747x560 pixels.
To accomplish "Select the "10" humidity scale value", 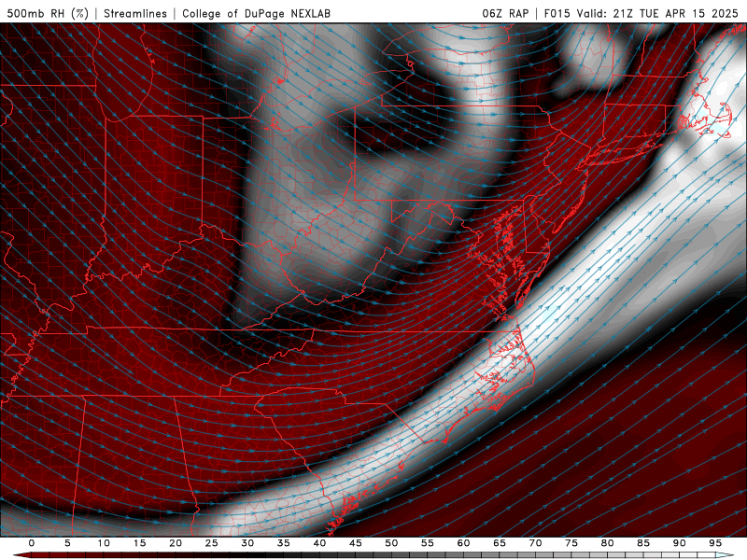I will [x=104, y=543].
